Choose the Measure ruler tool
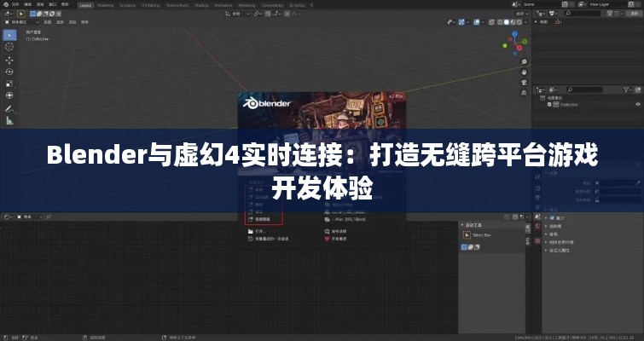This screenshot has width=644, height=341. click(x=9, y=121)
